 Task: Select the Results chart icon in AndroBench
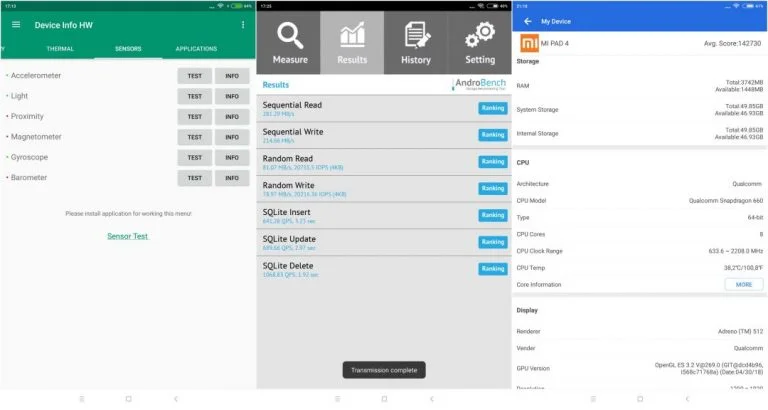tap(352, 34)
